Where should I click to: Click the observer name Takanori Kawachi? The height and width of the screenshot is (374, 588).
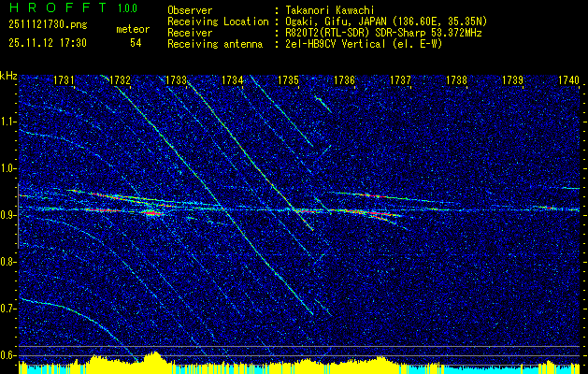[x=328, y=10]
